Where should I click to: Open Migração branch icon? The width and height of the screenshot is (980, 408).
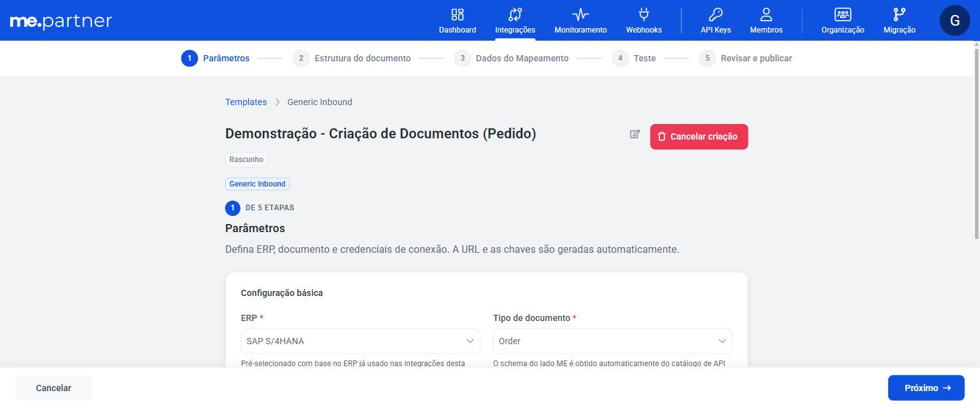tap(899, 14)
